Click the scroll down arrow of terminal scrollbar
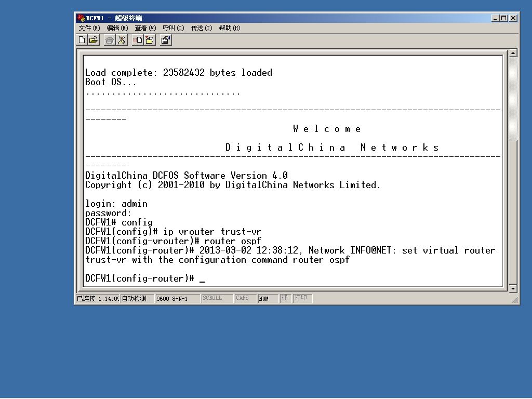The image size is (532, 399). coord(513,288)
